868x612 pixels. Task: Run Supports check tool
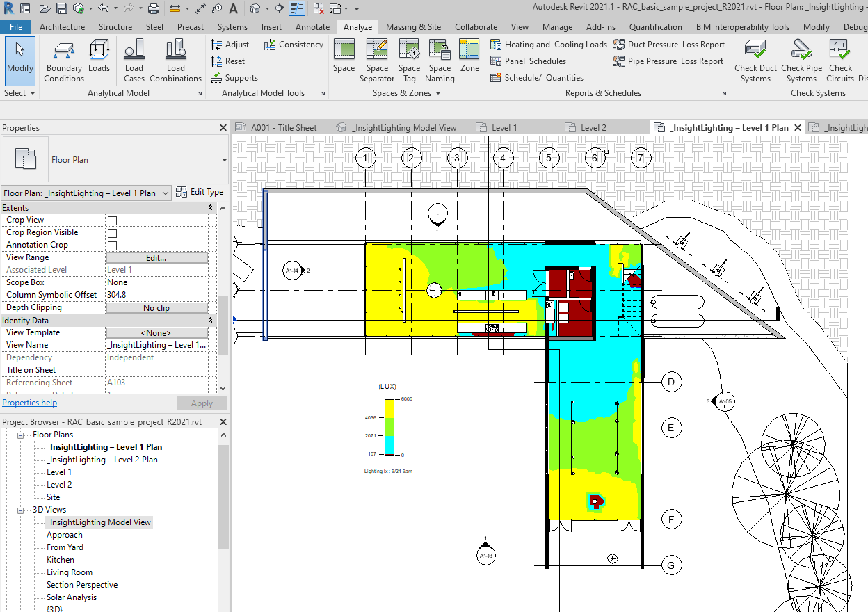(234, 78)
